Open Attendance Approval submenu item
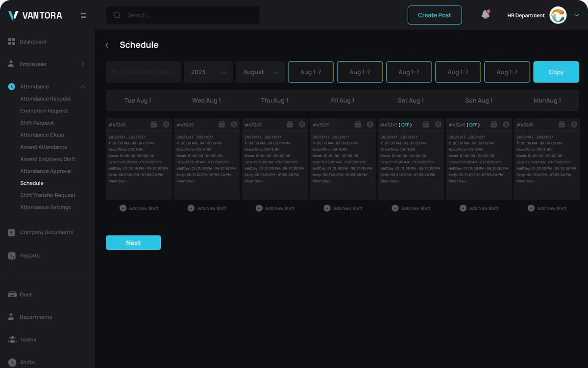Viewport: 588px width, 368px height. [46, 171]
